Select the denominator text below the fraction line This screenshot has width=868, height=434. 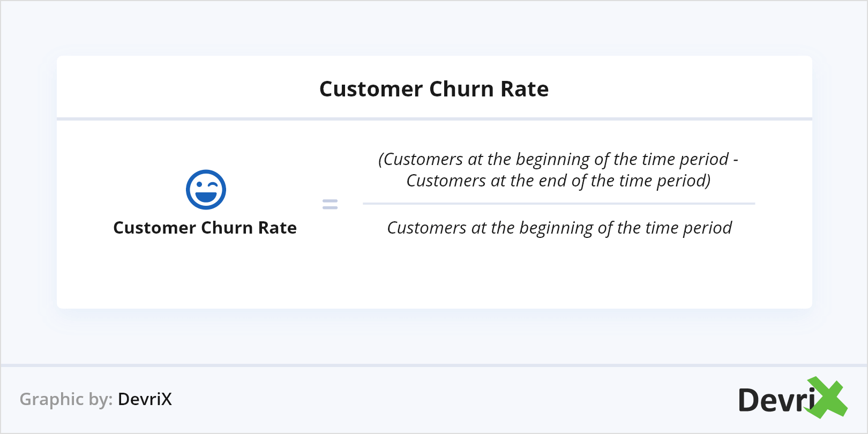point(559,228)
